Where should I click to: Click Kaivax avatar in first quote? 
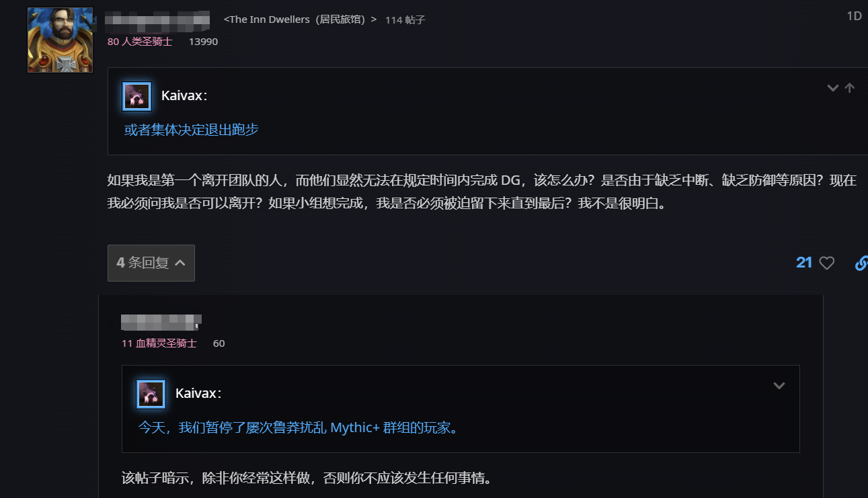point(136,96)
